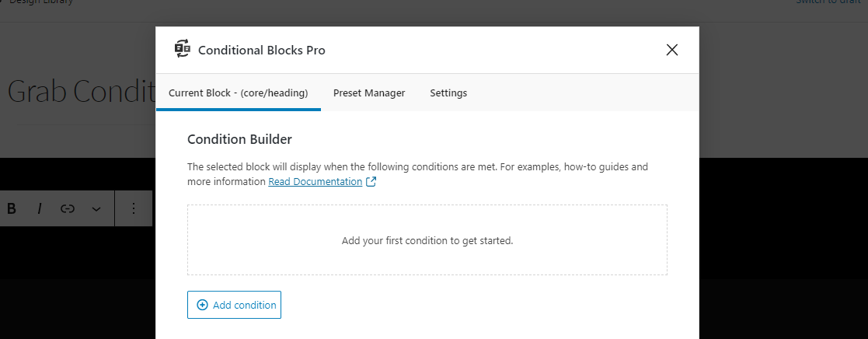The image size is (868, 339).
Task: Toggle italic formatting in block toolbar
Action: 40,208
